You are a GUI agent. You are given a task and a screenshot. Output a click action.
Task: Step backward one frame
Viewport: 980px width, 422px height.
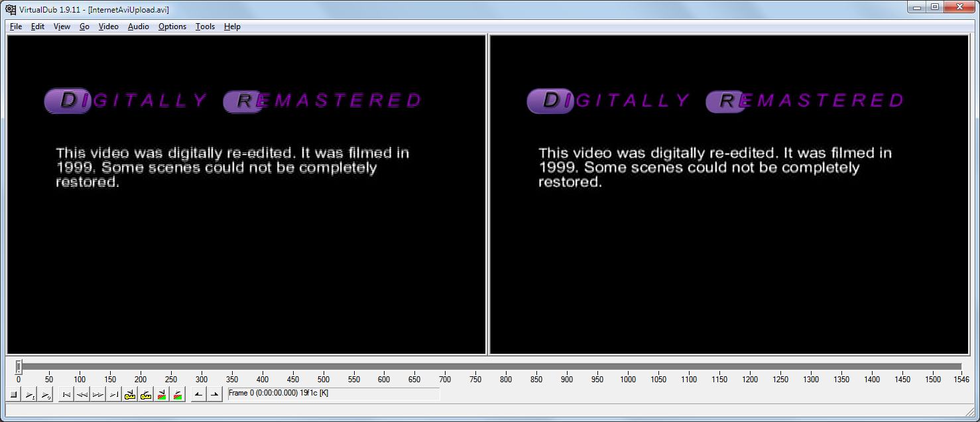pos(82,394)
